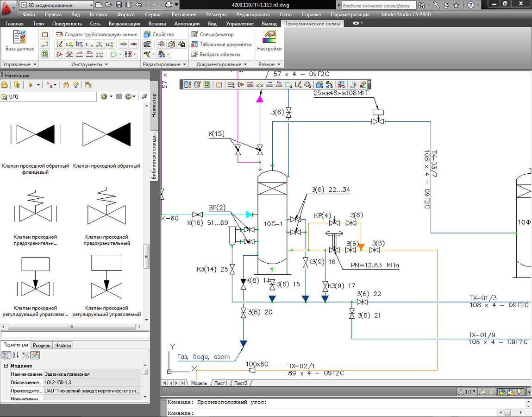Open the 3D моделирование workspace dropdown

pyautogui.click(x=56, y=5)
